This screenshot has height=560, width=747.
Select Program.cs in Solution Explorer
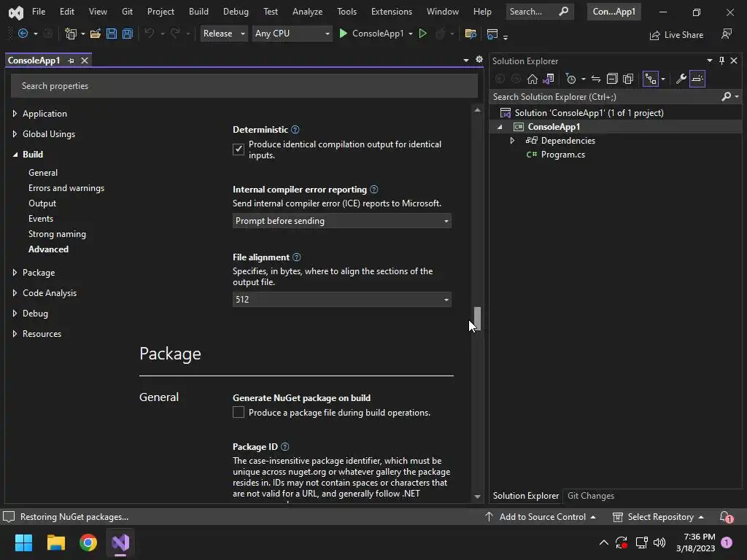tap(562, 155)
